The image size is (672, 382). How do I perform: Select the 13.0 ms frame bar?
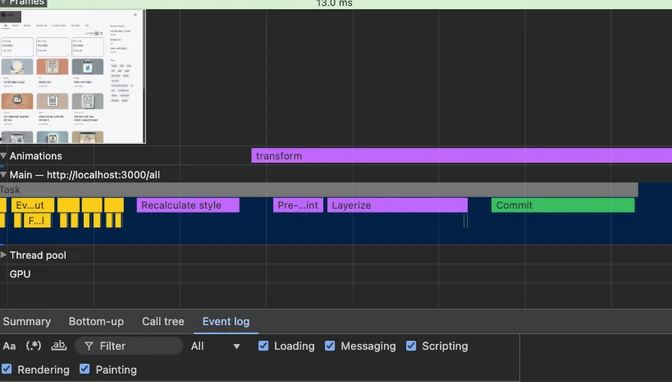point(336,3)
